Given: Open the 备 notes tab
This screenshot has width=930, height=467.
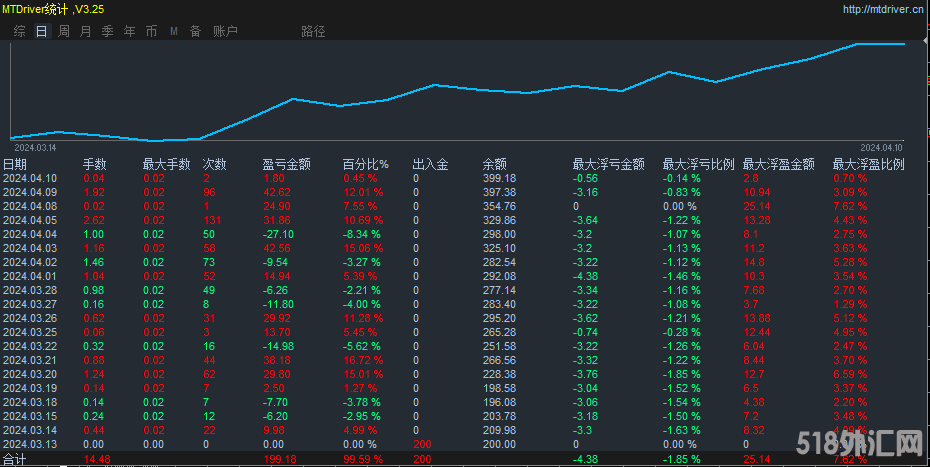Looking at the screenshot, I should tap(195, 31).
